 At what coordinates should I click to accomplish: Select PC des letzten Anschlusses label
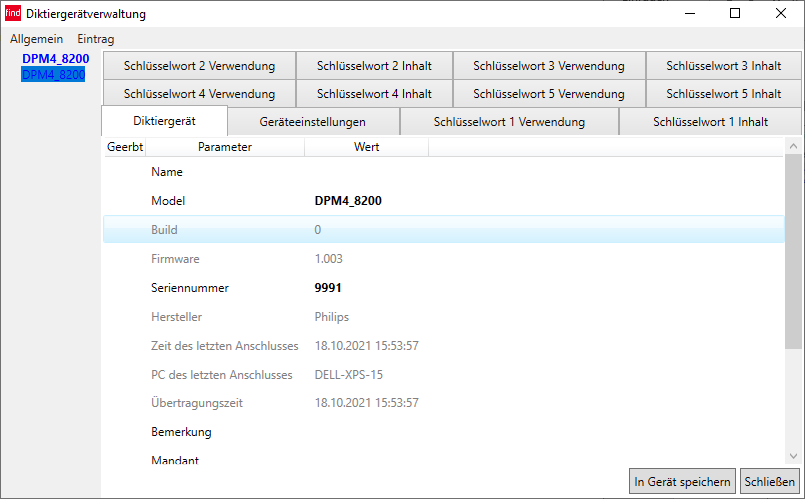[222, 375]
